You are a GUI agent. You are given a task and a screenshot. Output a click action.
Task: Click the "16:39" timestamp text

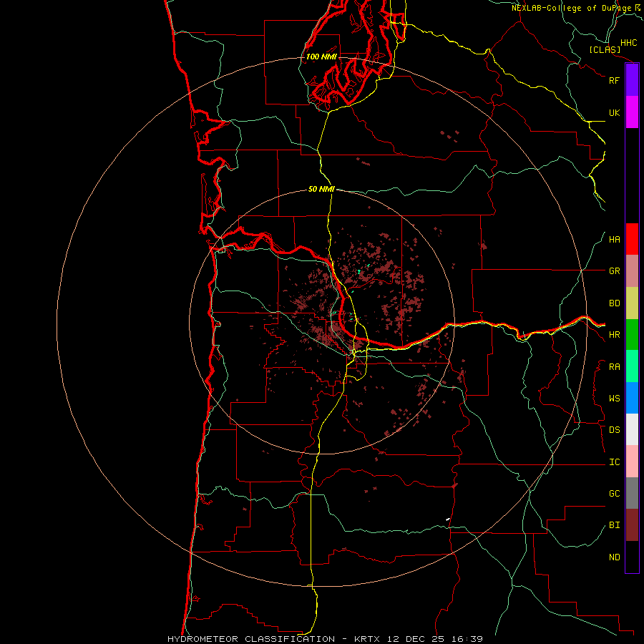467,639
